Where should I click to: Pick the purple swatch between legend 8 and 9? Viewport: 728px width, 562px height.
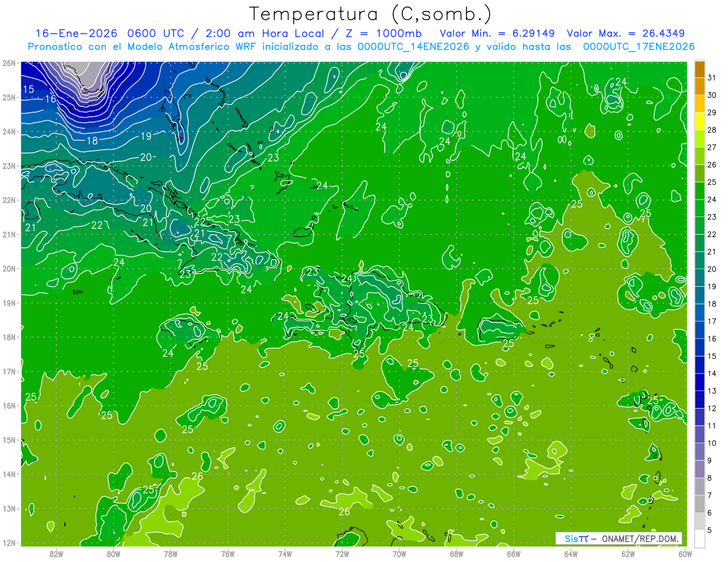(699, 469)
